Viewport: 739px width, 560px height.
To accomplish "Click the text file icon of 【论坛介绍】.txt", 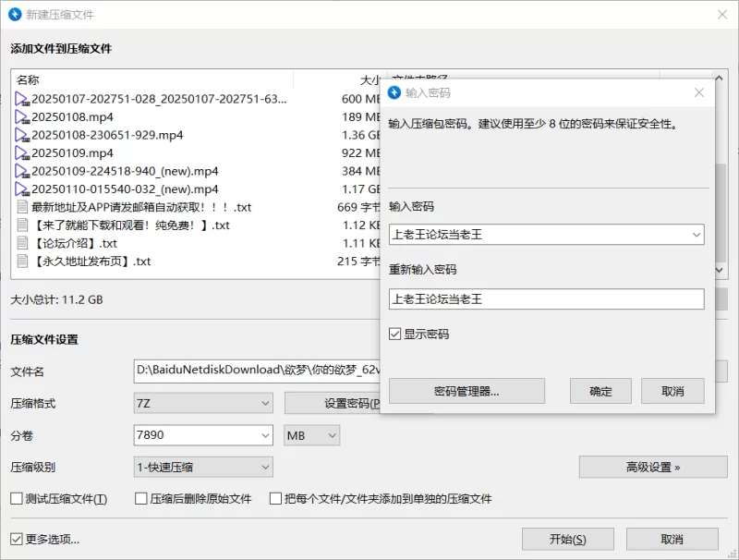I will coord(22,243).
